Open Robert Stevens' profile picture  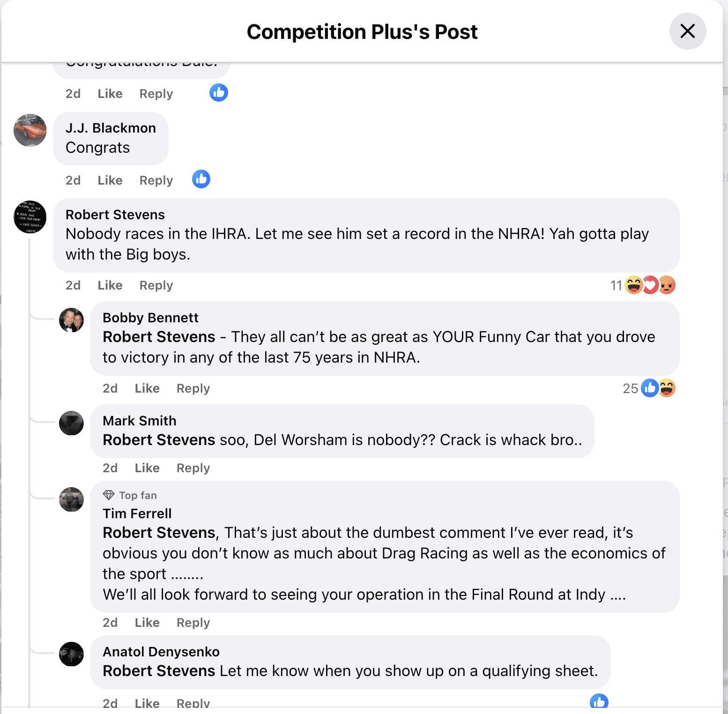pyautogui.click(x=30, y=217)
